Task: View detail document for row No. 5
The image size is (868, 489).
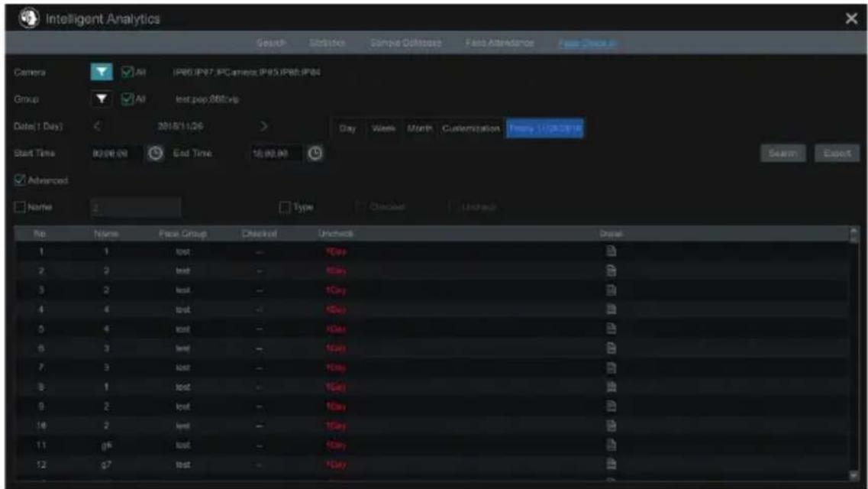Action: pos(611,329)
